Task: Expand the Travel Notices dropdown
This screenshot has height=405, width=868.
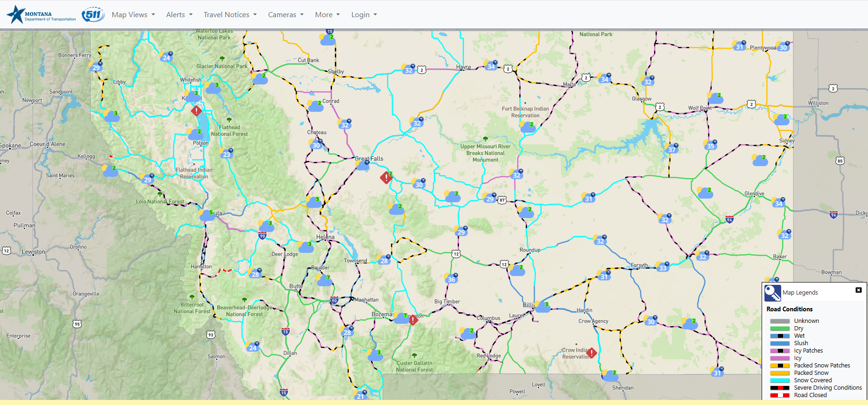Action: 230,15
